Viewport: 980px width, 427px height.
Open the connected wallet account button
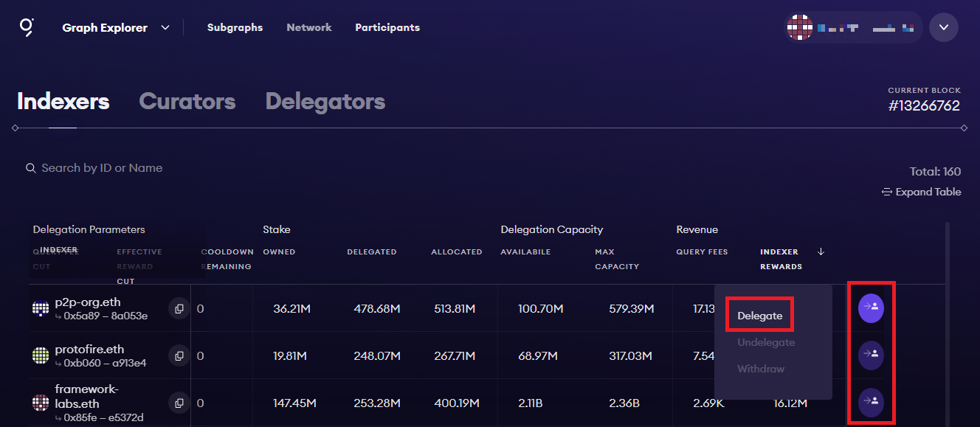(x=853, y=27)
